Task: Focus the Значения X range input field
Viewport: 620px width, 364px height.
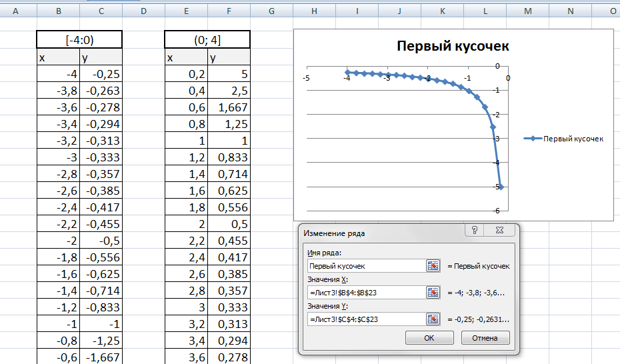Action: (365, 293)
